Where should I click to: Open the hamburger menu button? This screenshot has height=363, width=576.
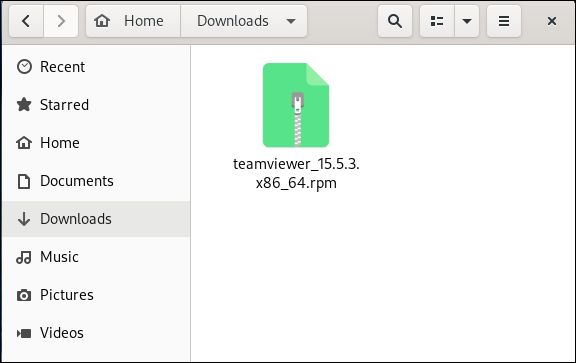tap(504, 21)
